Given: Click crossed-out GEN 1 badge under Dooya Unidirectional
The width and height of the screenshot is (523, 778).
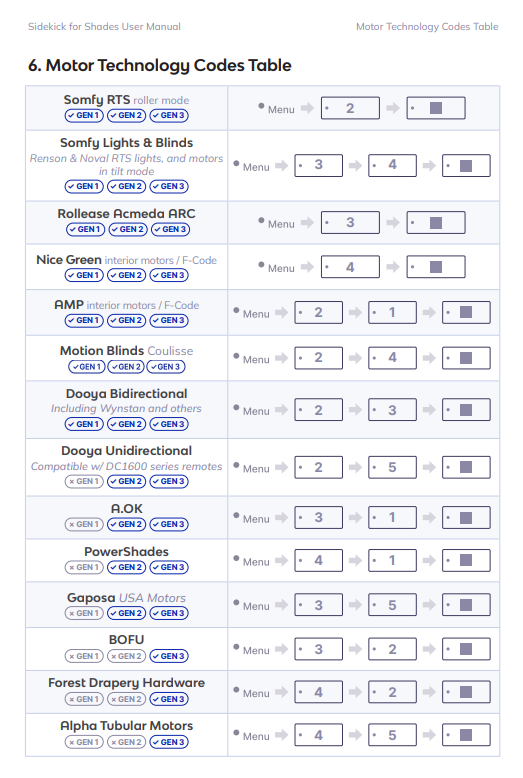Looking at the screenshot, I should pos(84,481).
